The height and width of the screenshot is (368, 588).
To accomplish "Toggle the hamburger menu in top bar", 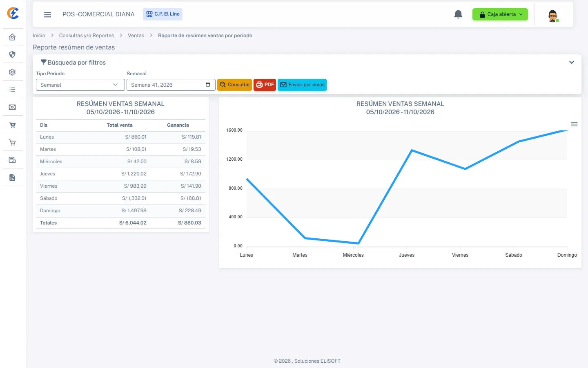I will pyautogui.click(x=47, y=15).
